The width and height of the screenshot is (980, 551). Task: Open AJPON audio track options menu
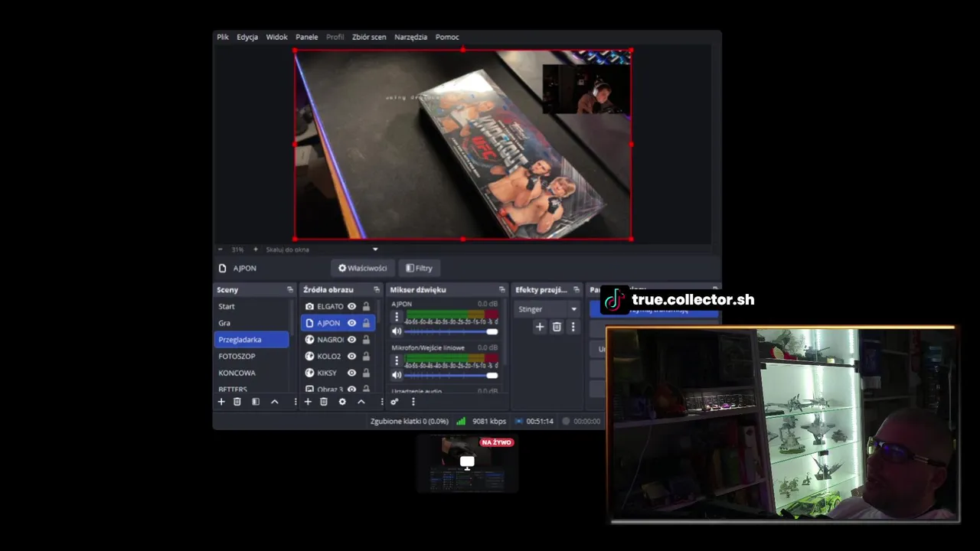click(397, 317)
